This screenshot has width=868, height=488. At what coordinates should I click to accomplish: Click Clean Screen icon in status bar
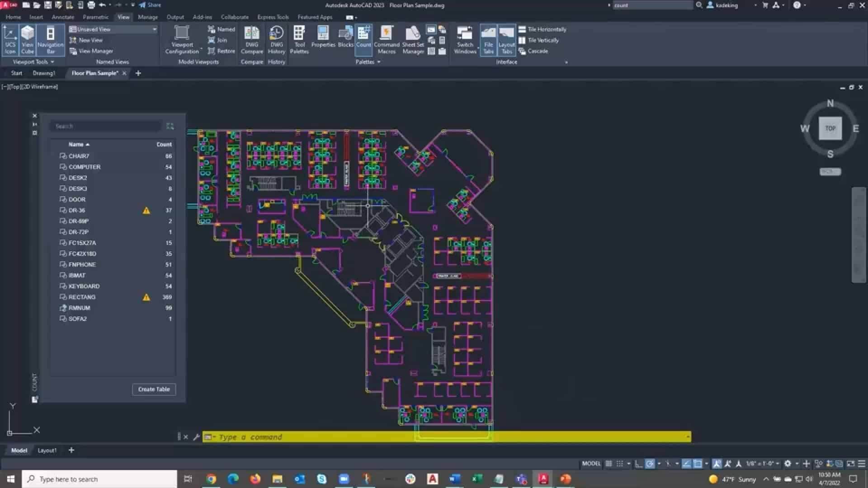pyautogui.click(x=851, y=464)
